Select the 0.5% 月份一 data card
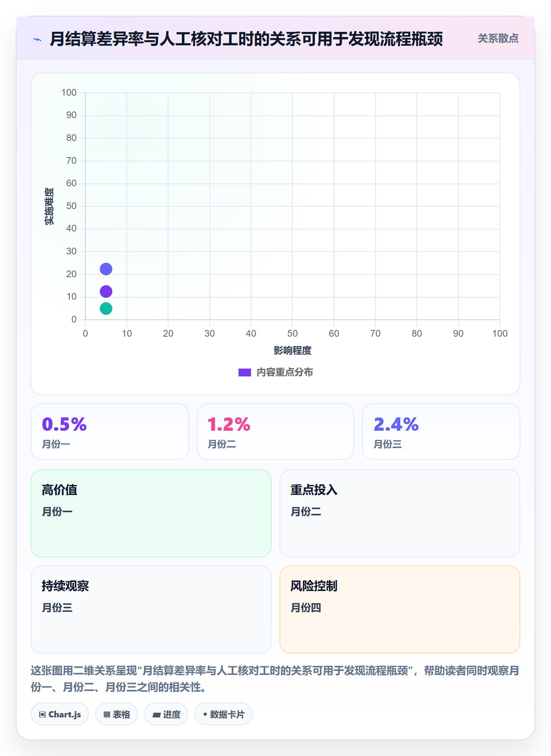Screen dimensions: 551x756 pyautogui.click(x=110, y=432)
